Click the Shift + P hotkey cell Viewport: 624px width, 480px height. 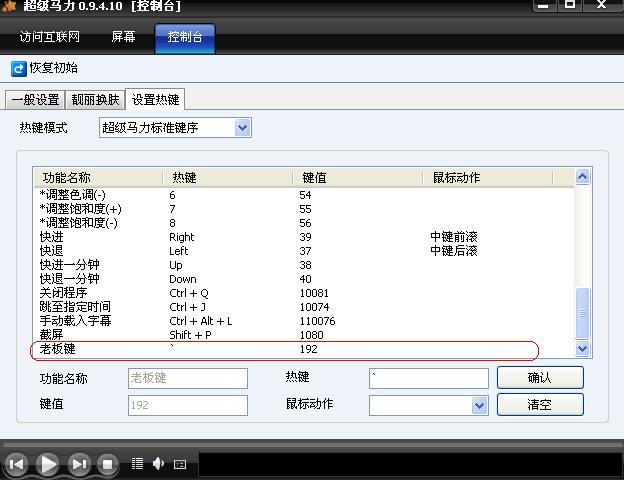point(190,335)
